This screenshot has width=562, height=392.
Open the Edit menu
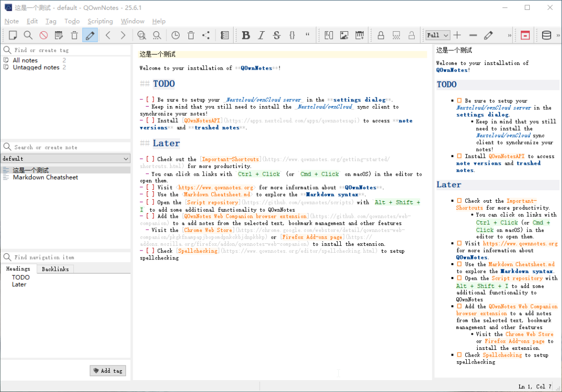tap(32, 21)
